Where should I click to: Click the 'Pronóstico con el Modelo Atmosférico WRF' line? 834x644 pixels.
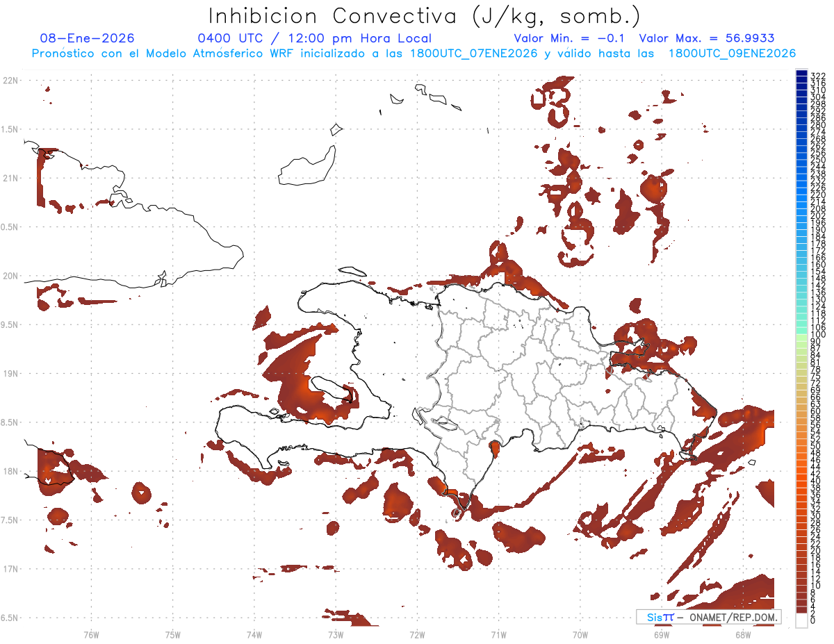click(414, 53)
